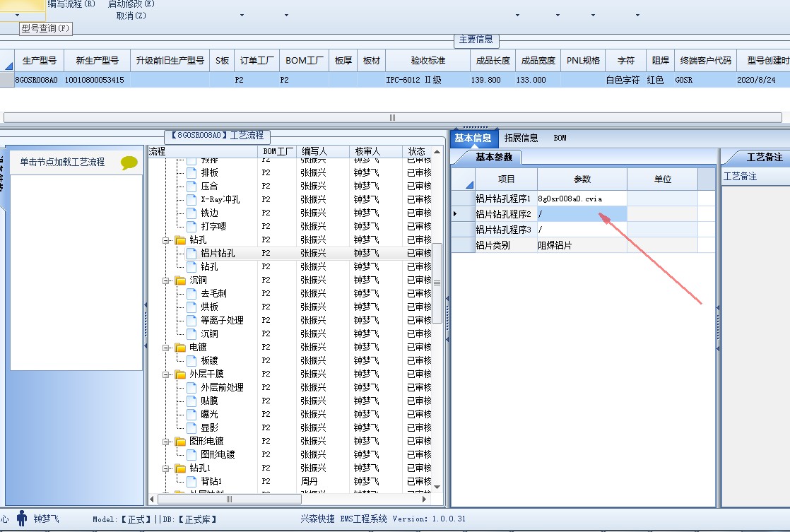Click 取消(Z) in the top toolbar
Screen dimensions: 790x532
pyautogui.click(x=131, y=16)
